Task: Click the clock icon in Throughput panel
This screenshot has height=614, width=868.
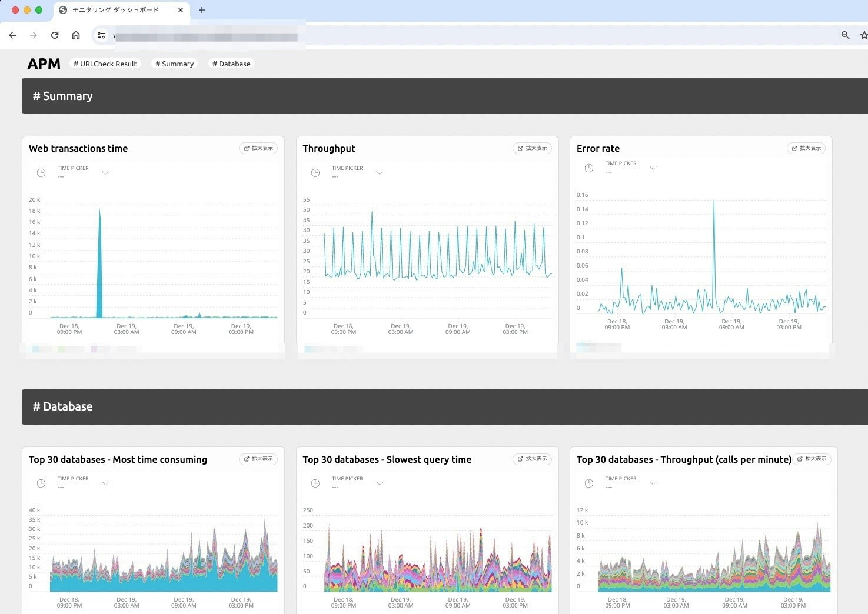Action: click(x=315, y=173)
